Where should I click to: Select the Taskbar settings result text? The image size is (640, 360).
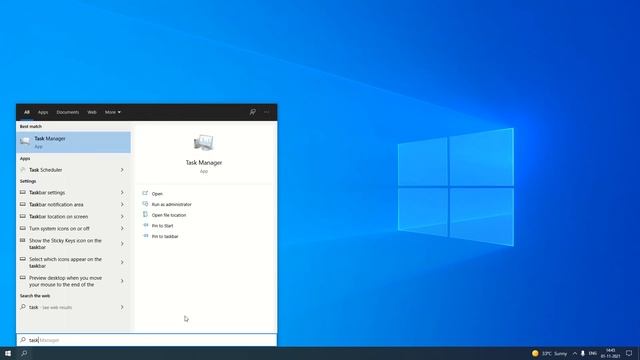pyautogui.click(x=47, y=192)
